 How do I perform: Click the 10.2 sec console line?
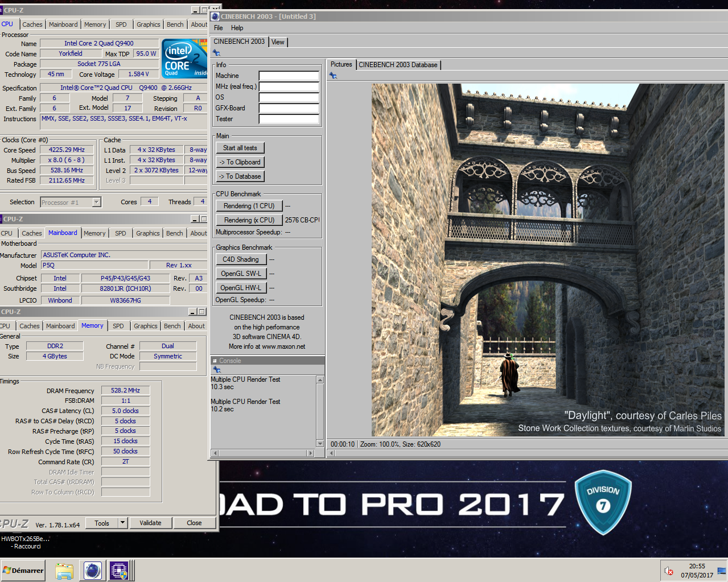pos(223,409)
